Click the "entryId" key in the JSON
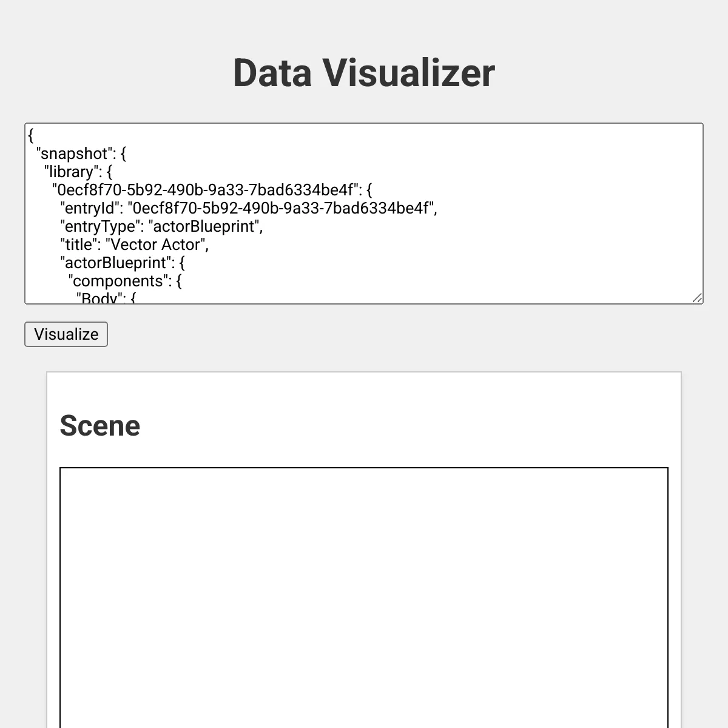The height and width of the screenshot is (728, 728). coord(90,208)
